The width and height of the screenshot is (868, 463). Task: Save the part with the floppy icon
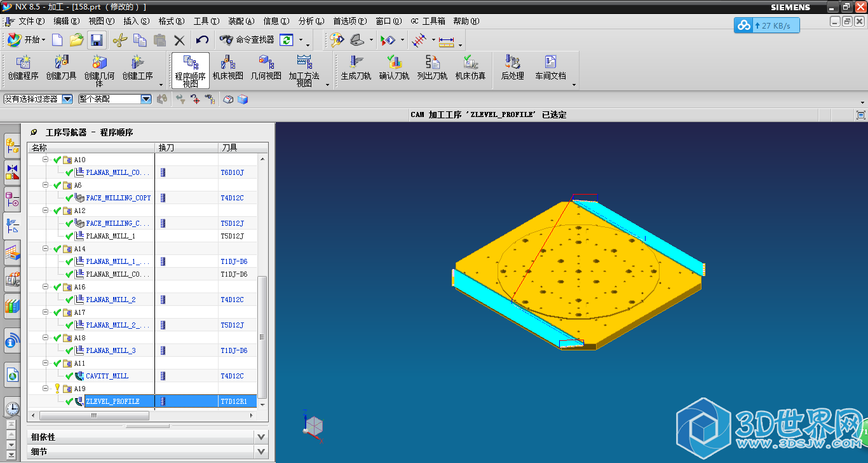[97, 40]
